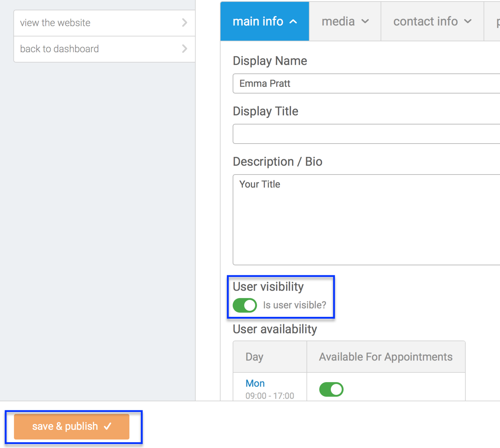Screen dimensions: 500x448
Task: Select the main info tab label
Action: [258, 22]
